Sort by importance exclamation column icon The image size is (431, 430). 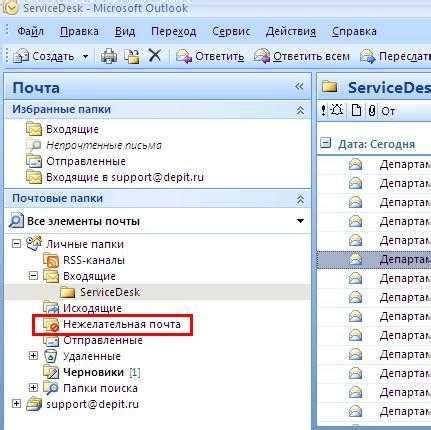[x=323, y=110]
